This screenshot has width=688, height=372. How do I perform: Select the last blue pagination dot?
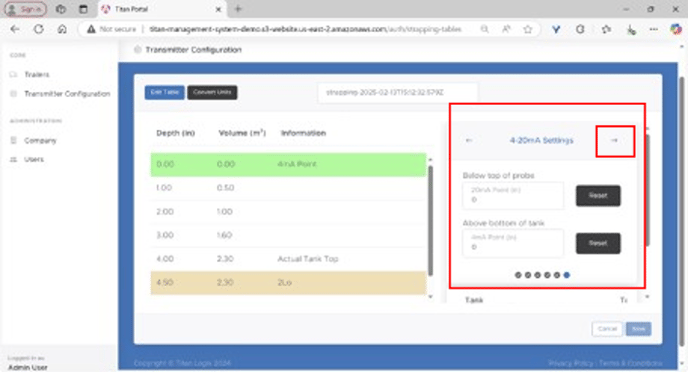pos(566,275)
